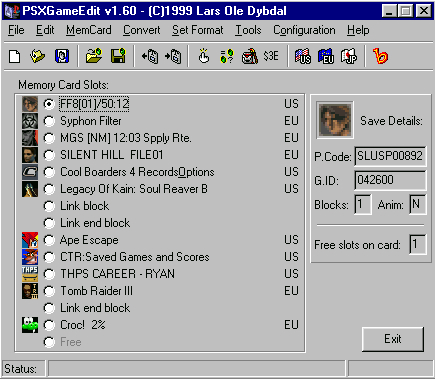This screenshot has height=379, width=435.
Task: Click the new blank memory card icon
Action: (14, 56)
